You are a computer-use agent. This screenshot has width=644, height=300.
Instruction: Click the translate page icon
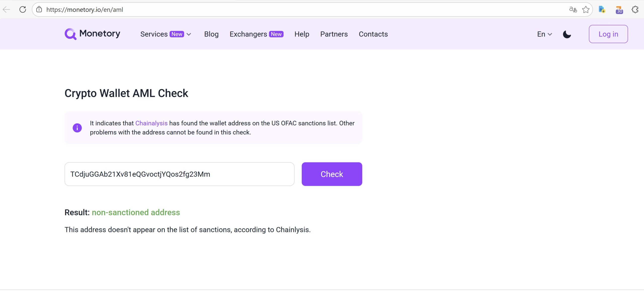pyautogui.click(x=573, y=10)
